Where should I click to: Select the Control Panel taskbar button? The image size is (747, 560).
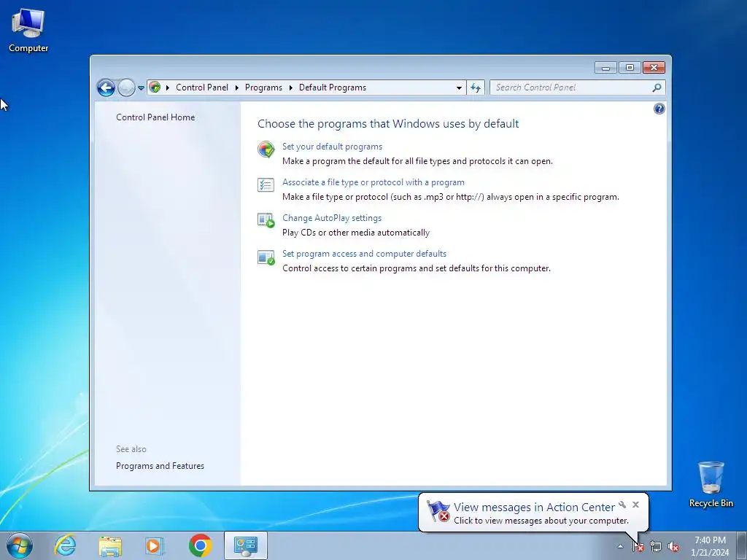(x=246, y=545)
